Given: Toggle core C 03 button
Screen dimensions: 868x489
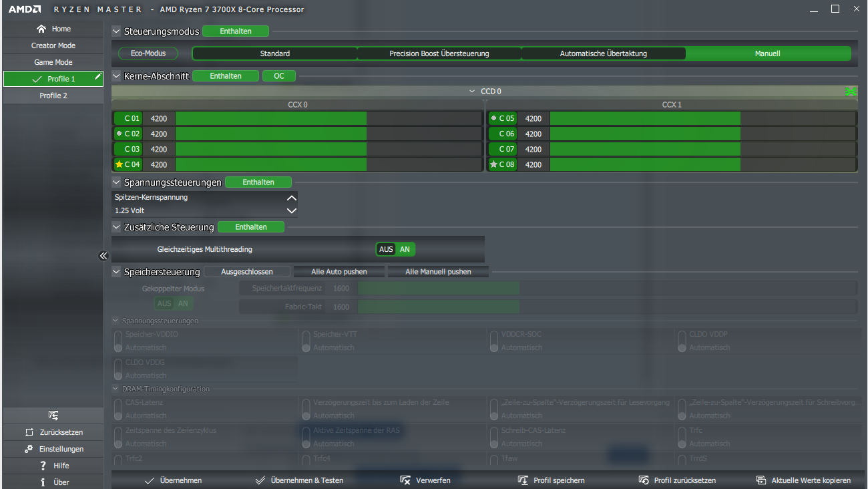Looking at the screenshot, I should point(128,149).
